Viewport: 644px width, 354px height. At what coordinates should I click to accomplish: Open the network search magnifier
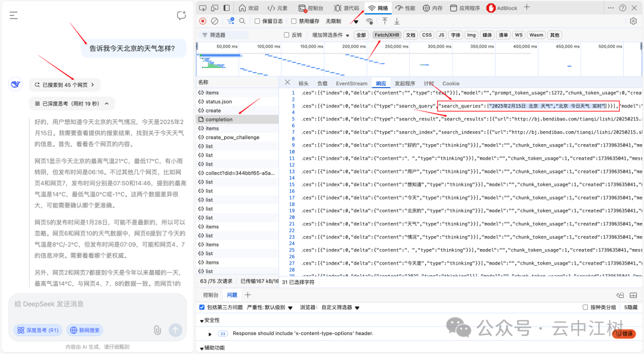pos(242,21)
